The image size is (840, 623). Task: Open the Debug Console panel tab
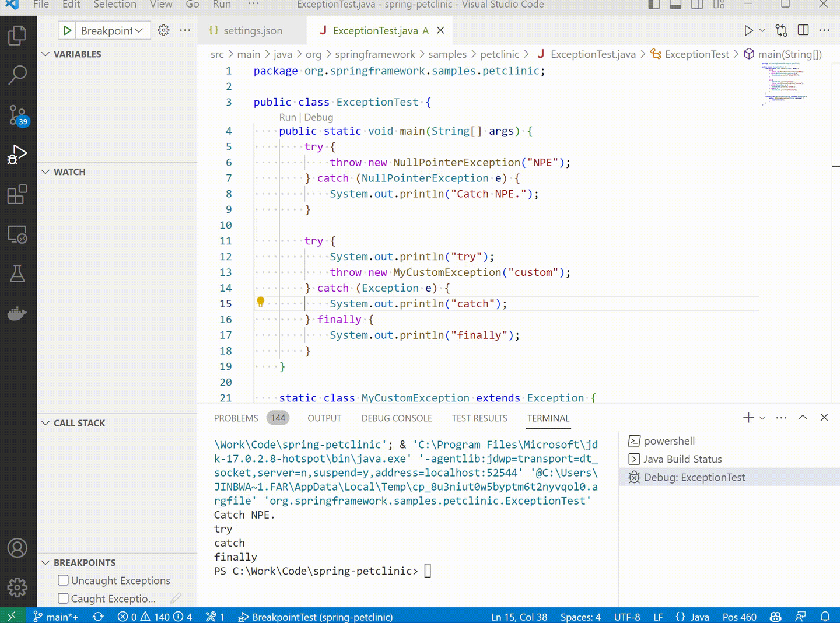[397, 418]
